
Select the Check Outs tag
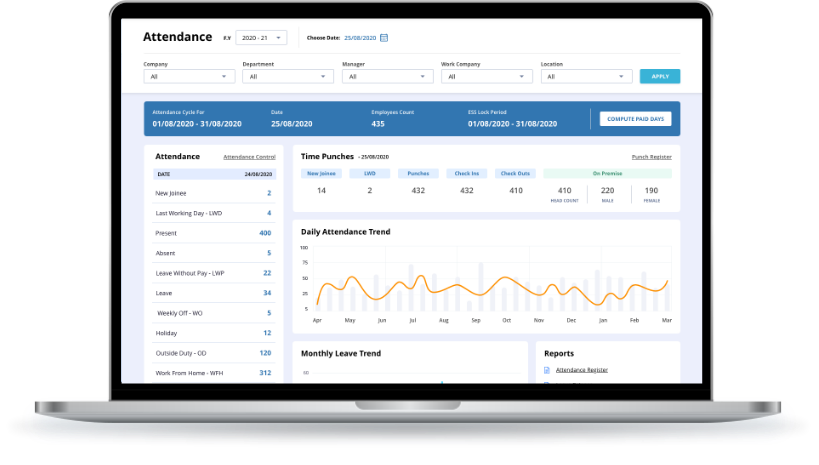tap(516, 173)
